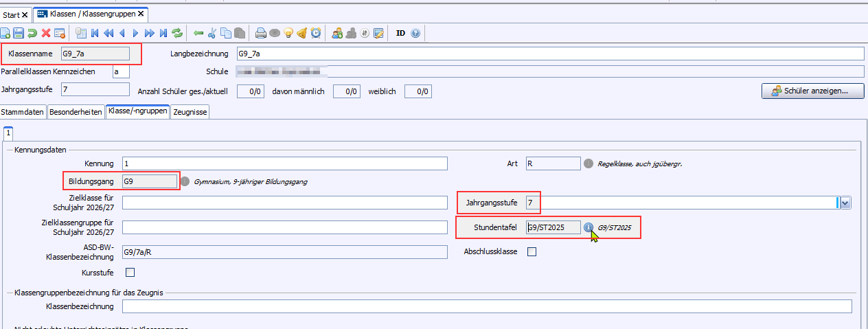Click the green refresh arrows icon
This screenshot has height=329, width=868.
click(177, 33)
